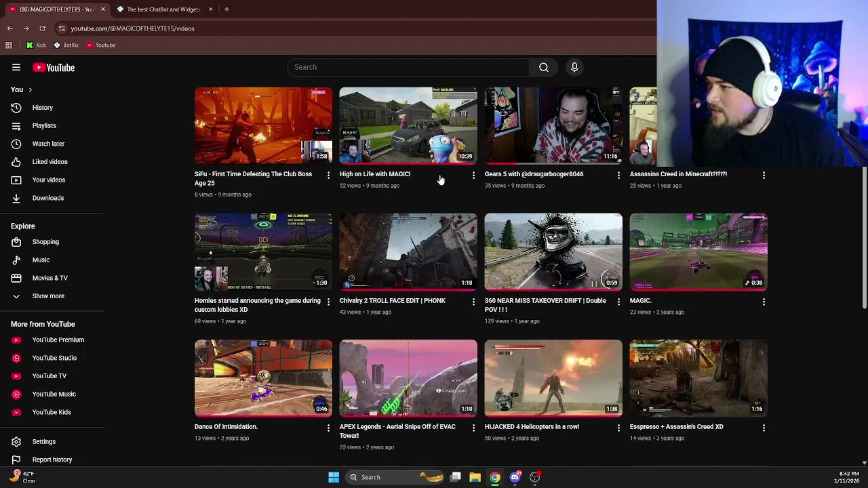
Task: Open Chivalry 2 TROLL FACE EDIT title
Action: (393, 301)
